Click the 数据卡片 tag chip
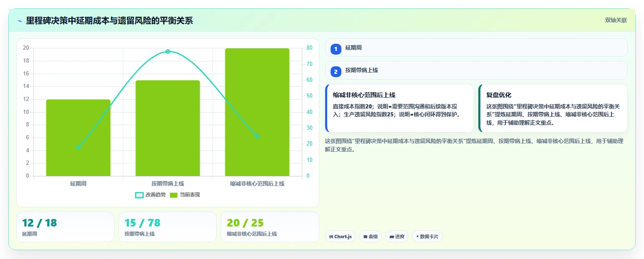The width and height of the screenshot is (644, 259). [x=427, y=236]
